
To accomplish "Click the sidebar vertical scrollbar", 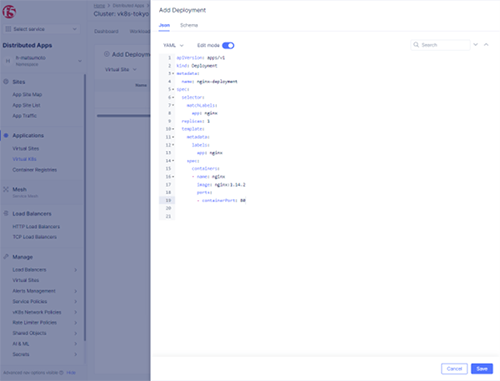I will pyautogui.click(x=85, y=207).
